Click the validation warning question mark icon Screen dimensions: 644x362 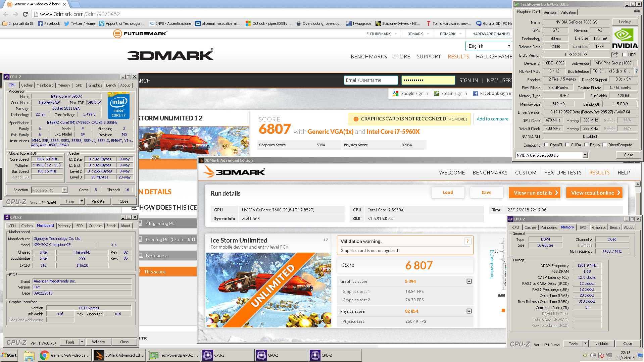point(467,241)
